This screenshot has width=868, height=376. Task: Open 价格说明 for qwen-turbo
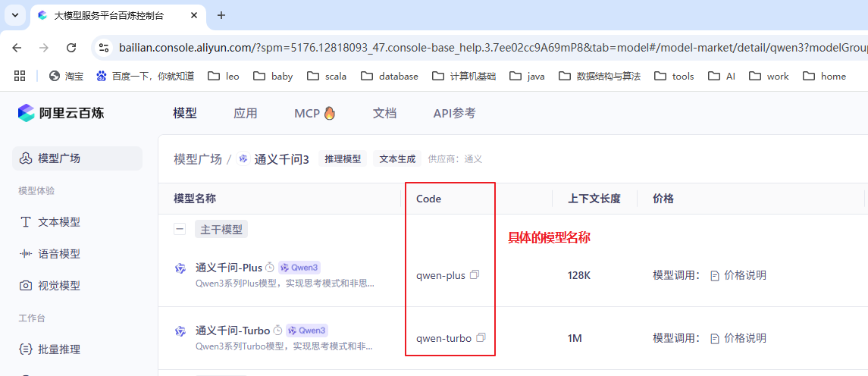[739, 338]
